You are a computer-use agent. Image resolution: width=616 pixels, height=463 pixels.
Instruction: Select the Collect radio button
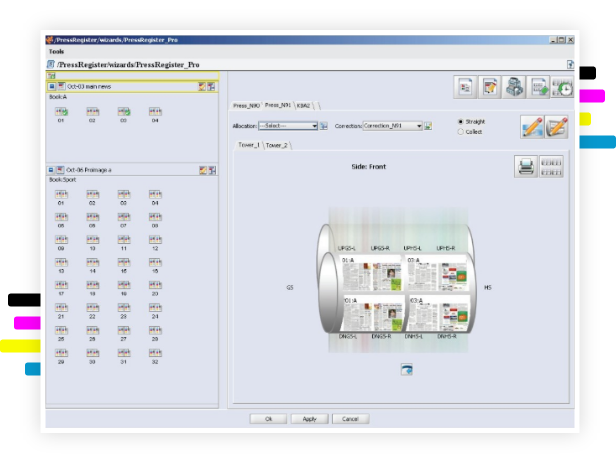460,131
